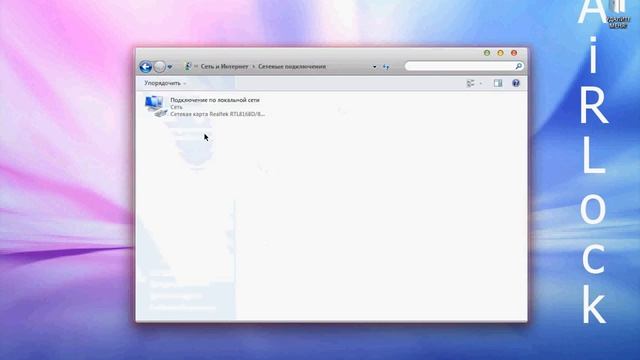Screen dimensions: 640x360
Task: Expand the address bar history dropdown
Action: point(374,67)
